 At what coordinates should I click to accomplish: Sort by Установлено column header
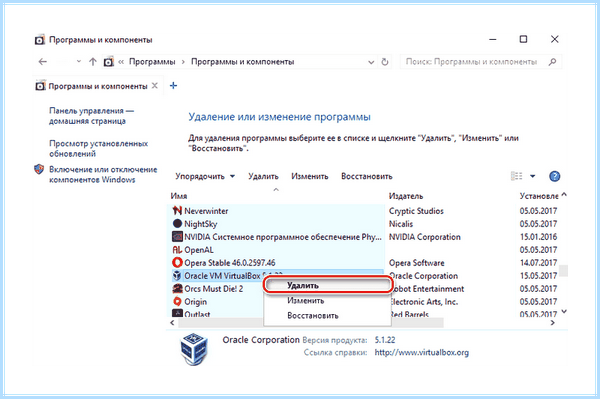[x=539, y=196]
